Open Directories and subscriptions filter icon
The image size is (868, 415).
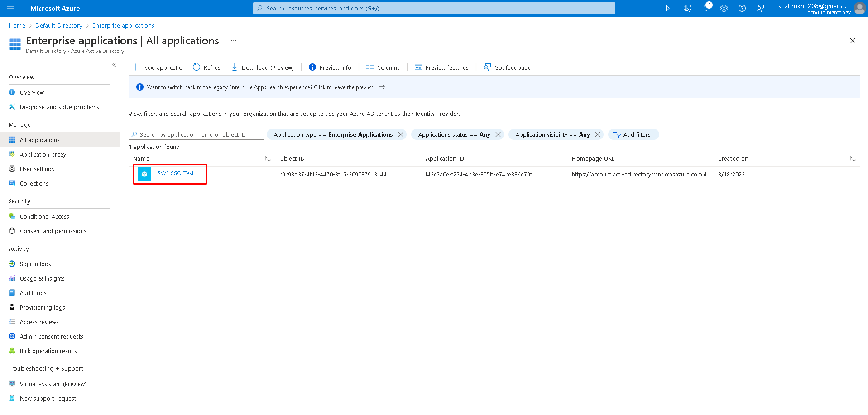(688, 8)
